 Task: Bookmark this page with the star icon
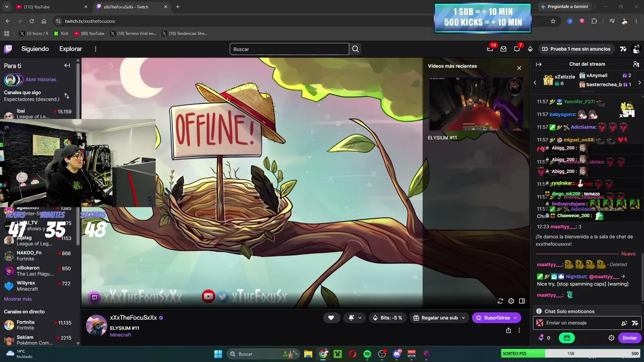[x=553, y=21]
